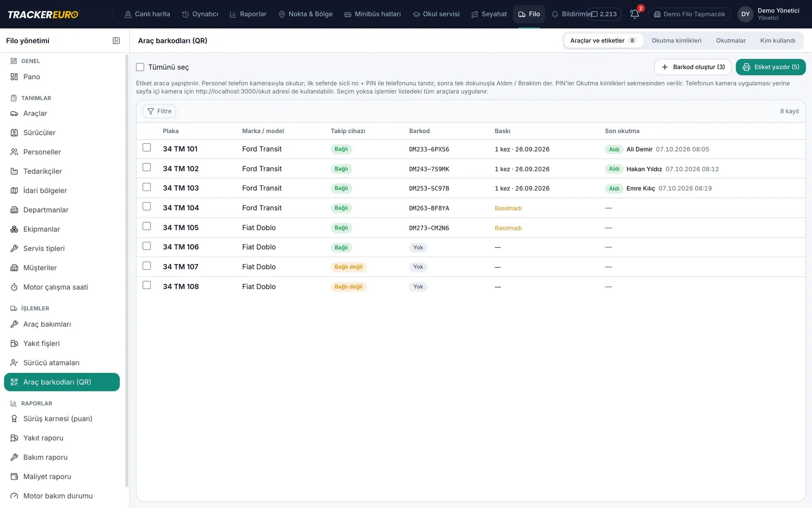Open the Kim kullandı tab

pyautogui.click(x=777, y=41)
